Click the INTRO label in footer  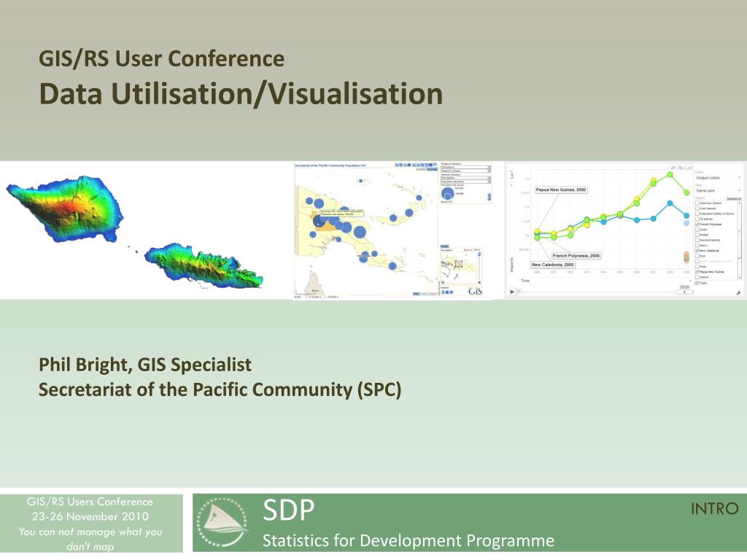coord(714,508)
